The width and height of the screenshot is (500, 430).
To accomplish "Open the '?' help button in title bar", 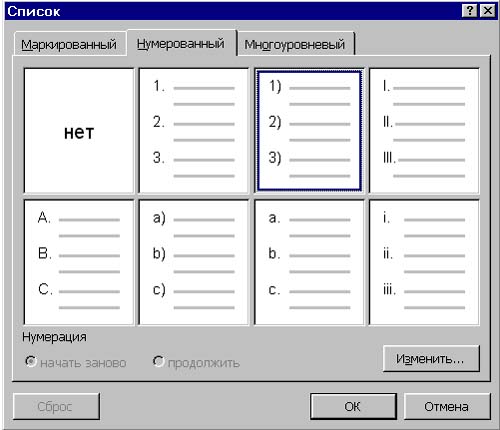I will pyautogui.click(x=469, y=11).
